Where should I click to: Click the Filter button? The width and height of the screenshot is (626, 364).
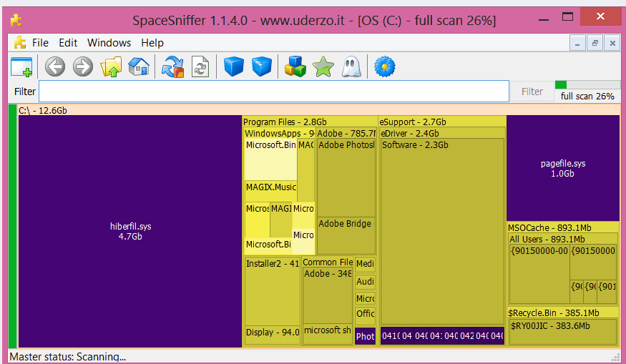532,92
